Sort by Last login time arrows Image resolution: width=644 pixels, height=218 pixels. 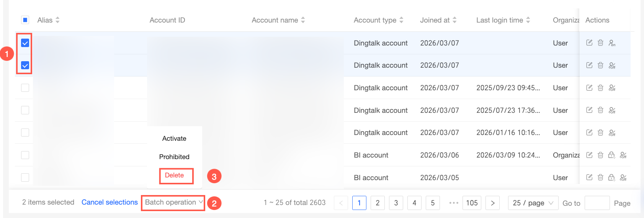click(x=528, y=20)
